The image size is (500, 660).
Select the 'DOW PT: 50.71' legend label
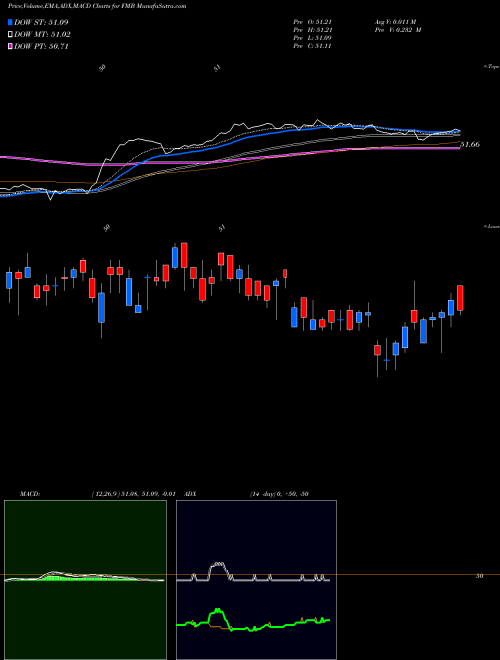click(41, 46)
